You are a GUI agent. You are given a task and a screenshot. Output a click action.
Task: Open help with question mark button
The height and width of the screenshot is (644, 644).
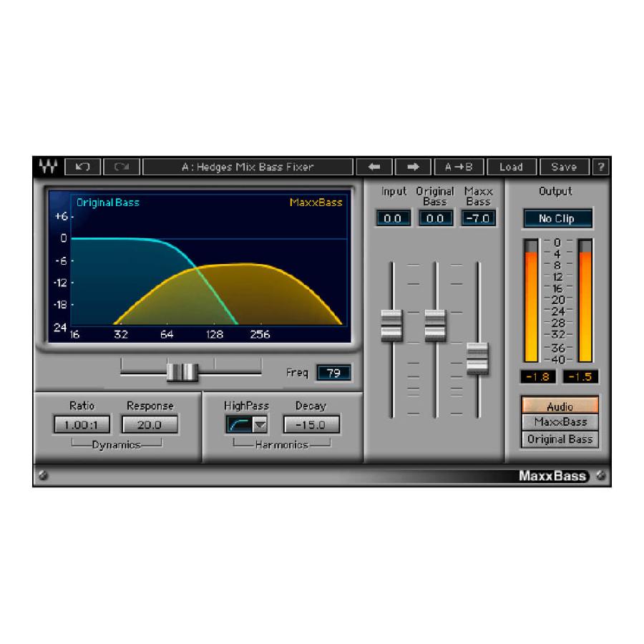600,167
